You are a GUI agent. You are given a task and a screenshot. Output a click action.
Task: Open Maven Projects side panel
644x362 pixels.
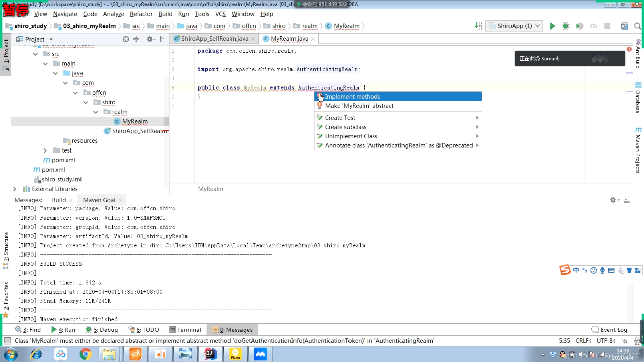[x=638, y=150]
